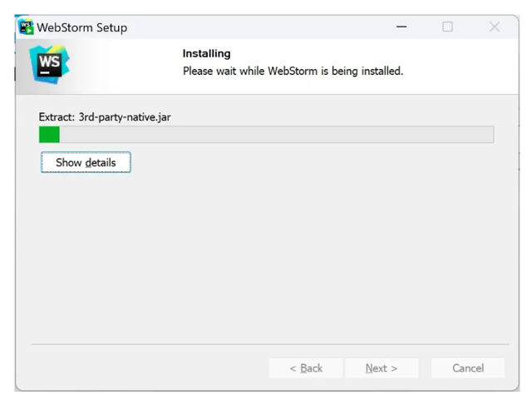The height and width of the screenshot is (399, 532).
Task: Minimize the WebStorm Setup window
Action: tap(401, 27)
